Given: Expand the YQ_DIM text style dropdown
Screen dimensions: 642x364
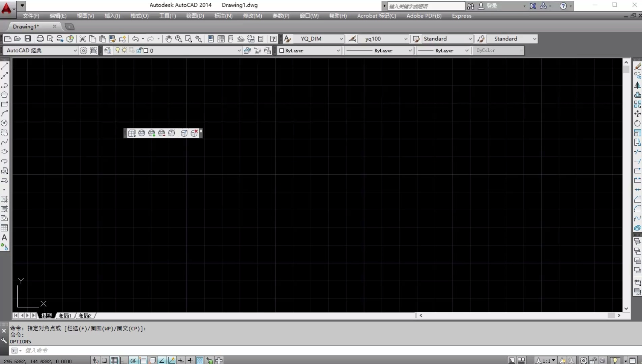Looking at the screenshot, I should [x=341, y=39].
